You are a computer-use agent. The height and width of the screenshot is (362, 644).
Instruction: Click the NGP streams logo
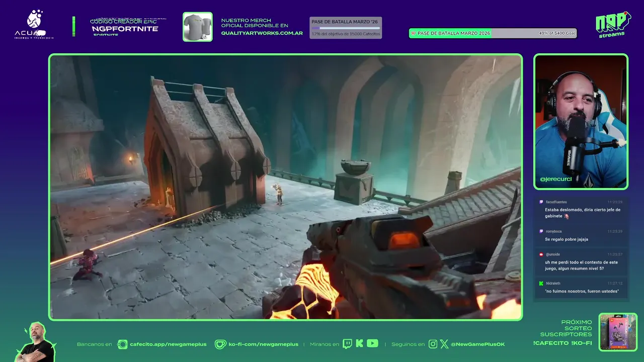613,24
